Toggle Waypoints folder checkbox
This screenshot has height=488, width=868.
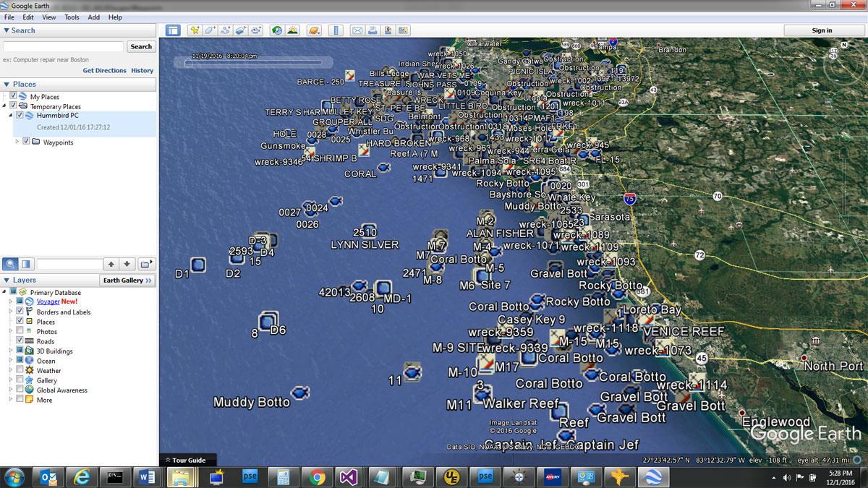pos(26,142)
